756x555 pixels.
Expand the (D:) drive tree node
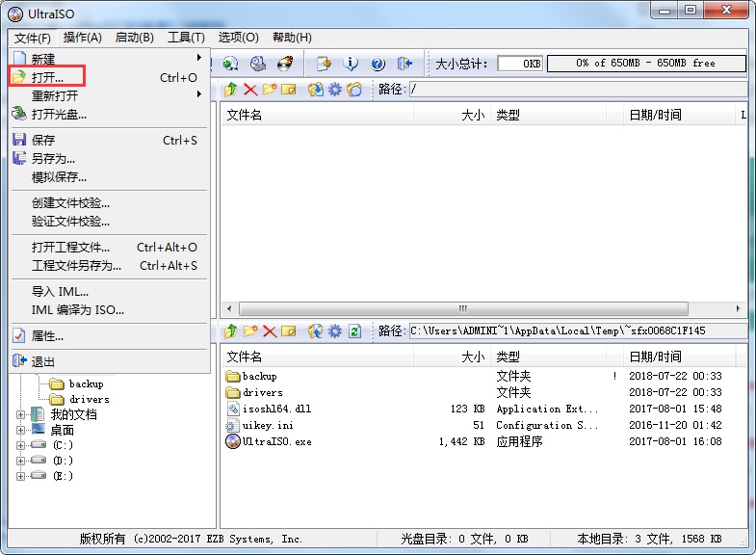click(x=20, y=461)
